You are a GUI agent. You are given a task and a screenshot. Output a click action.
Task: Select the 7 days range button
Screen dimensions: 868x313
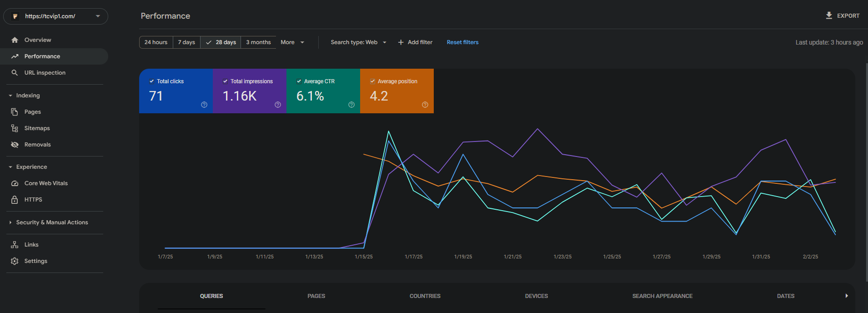point(186,42)
